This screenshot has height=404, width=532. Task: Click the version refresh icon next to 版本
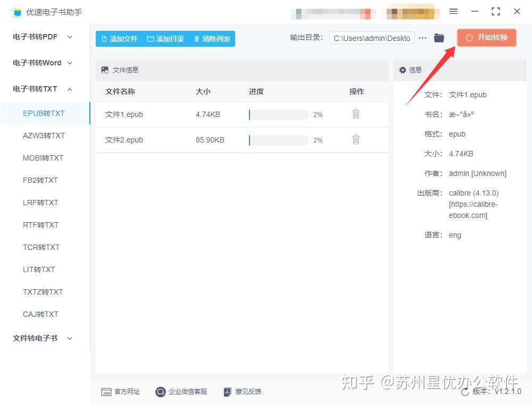pyautogui.click(x=465, y=392)
